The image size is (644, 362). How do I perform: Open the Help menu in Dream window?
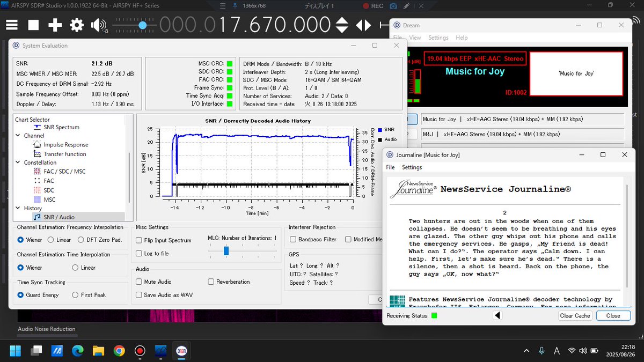(462, 38)
